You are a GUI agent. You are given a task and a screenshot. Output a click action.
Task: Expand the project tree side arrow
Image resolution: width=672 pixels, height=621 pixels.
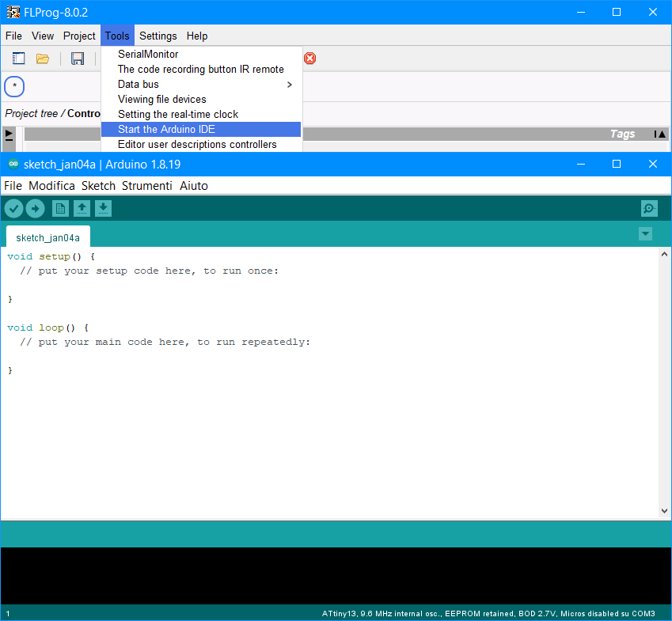[9, 134]
